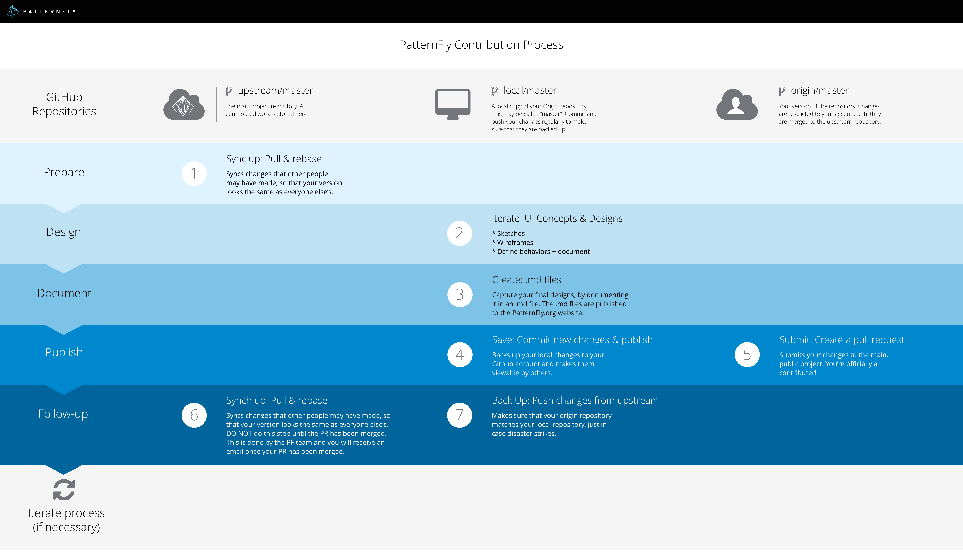This screenshot has height=560, width=963.
Task: Select step 5 circle
Action: tap(747, 354)
